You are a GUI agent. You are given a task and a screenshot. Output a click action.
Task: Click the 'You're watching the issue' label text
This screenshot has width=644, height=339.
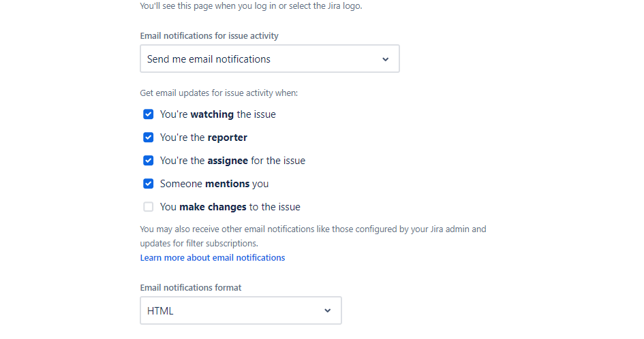[218, 114]
